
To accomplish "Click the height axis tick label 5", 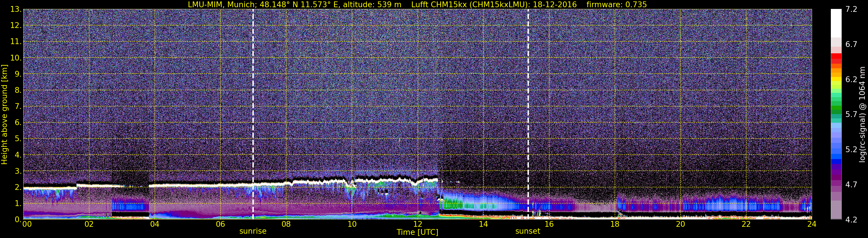I will 18,139.
